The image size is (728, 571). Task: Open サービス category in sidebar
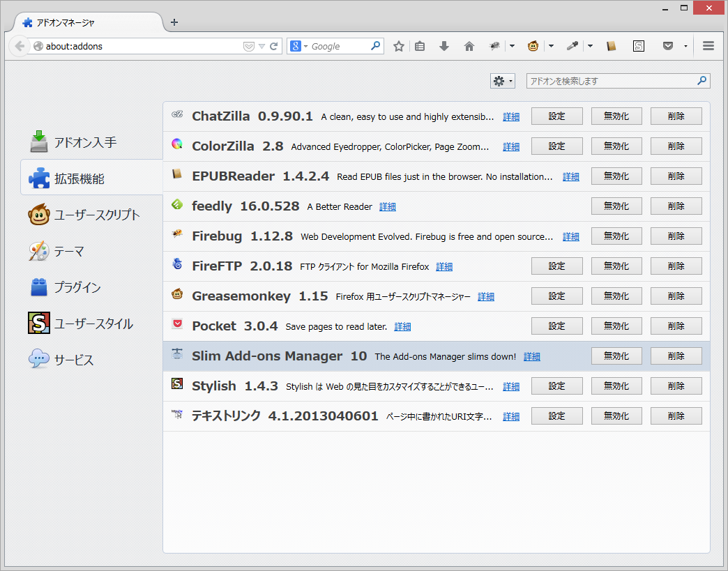(91, 359)
